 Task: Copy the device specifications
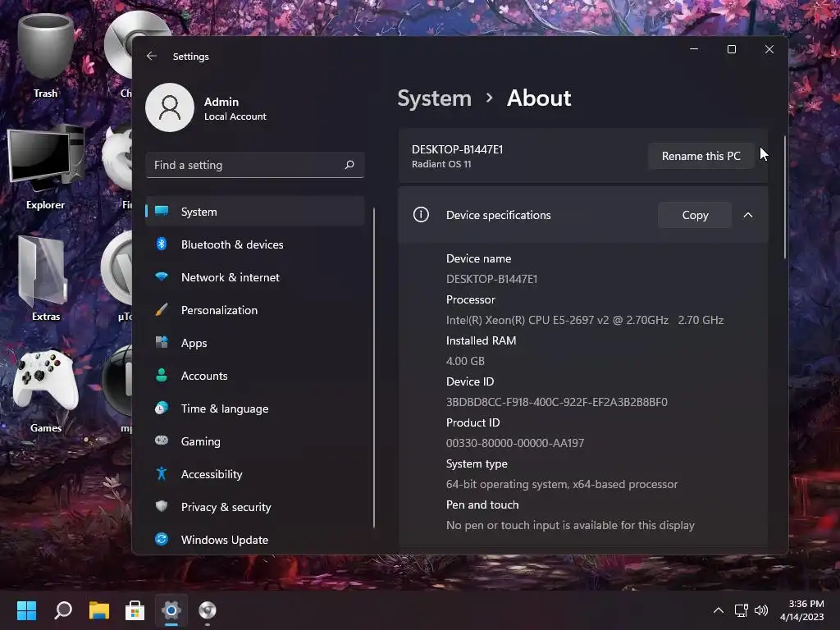[x=695, y=215]
